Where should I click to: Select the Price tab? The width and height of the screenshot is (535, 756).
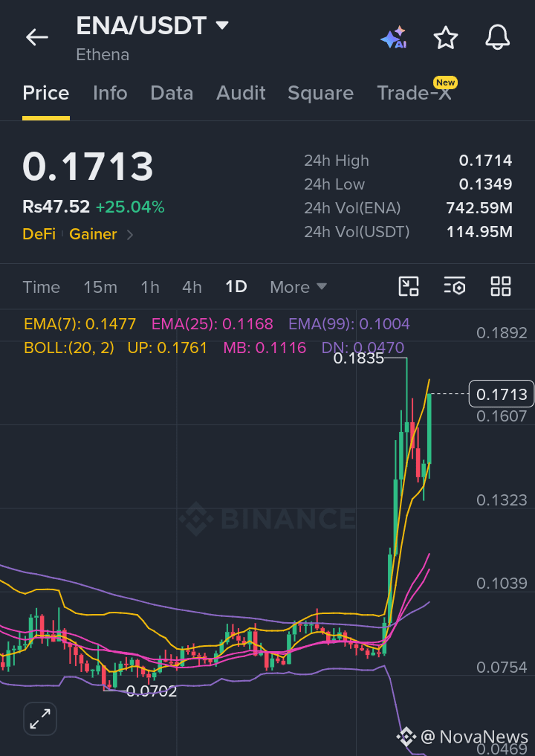pos(46,93)
